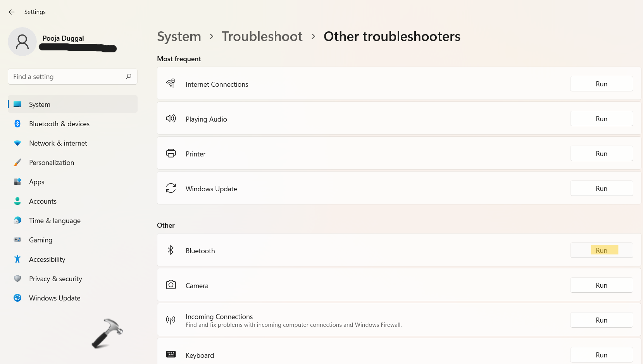643x364 pixels.
Task: Click the Bluetooth & devices sidebar icon
Action: coord(17,124)
